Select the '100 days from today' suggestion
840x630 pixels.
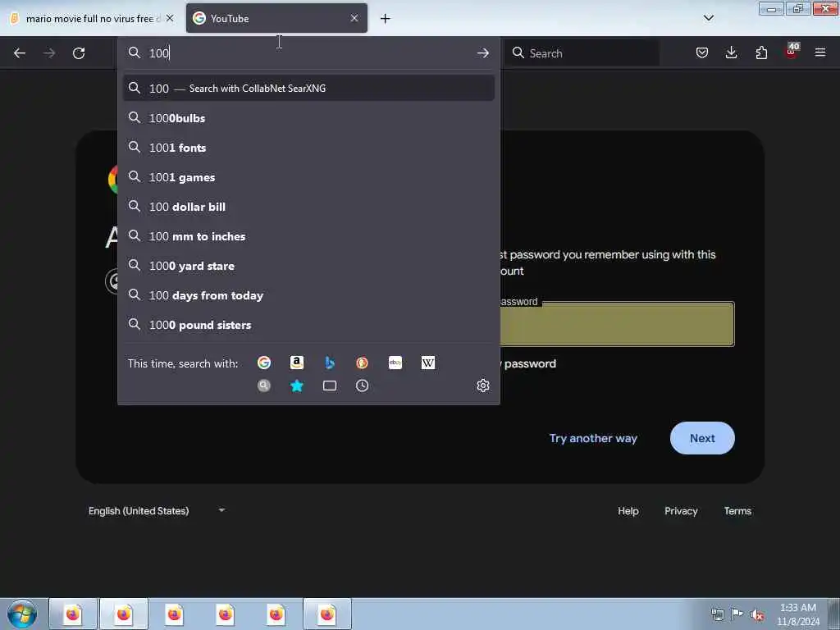tap(308, 295)
